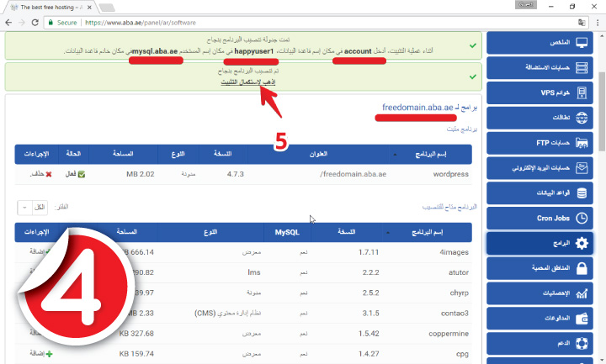Open المدفوعات wallet icon
Image resolution: width=606 pixels, height=364 pixels.
click(582, 319)
